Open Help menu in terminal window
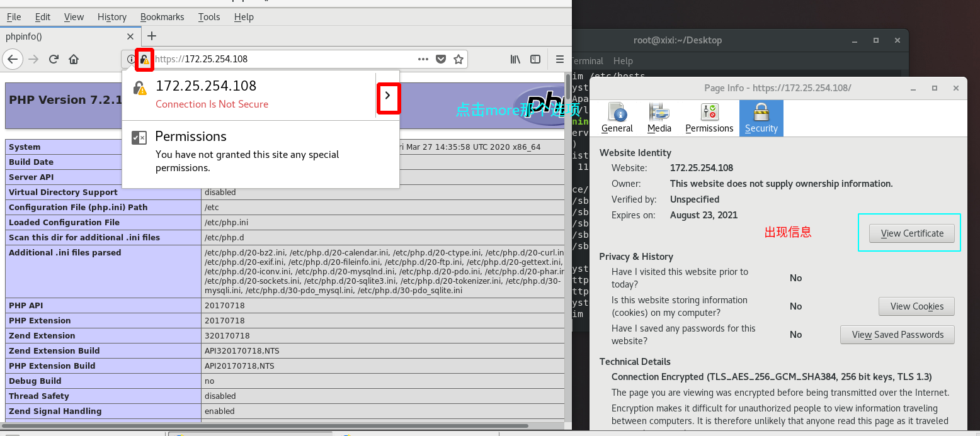This screenshot has width=980, height=436. pos(623,61)
